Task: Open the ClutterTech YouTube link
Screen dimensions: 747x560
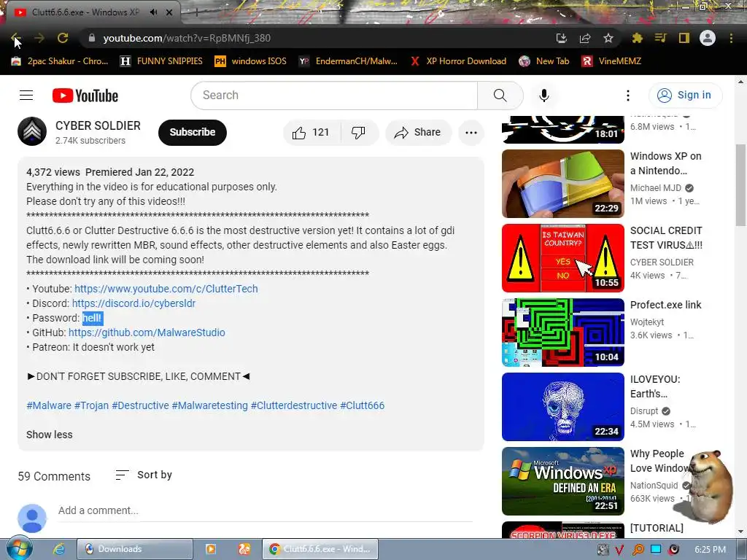Action: click(x=166, y=289)
